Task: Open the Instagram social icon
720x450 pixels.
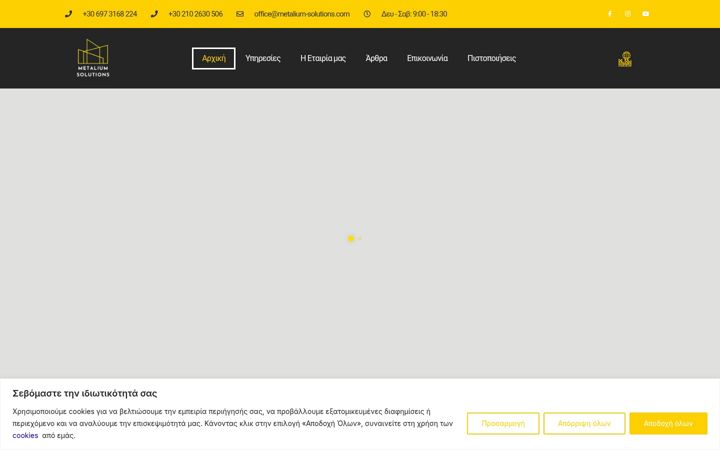Action: [628, 14]
